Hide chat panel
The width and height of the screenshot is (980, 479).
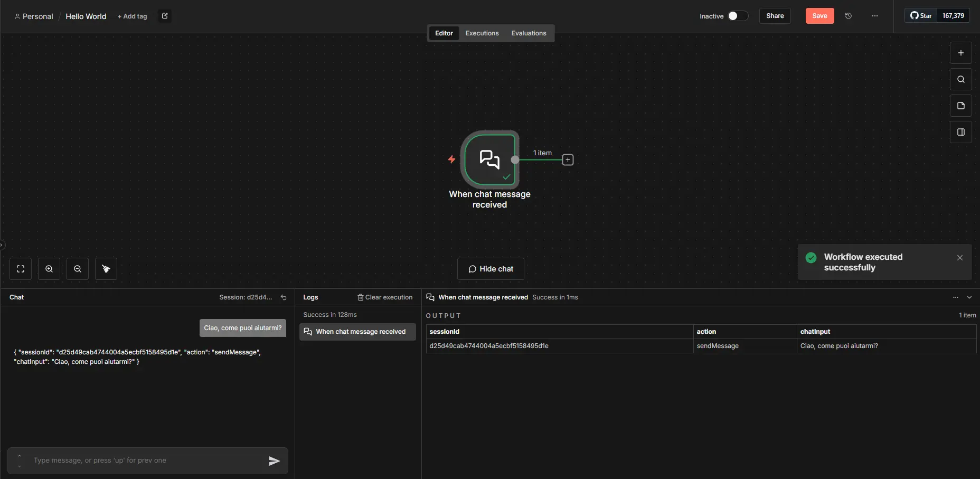[x=491, y=269]
